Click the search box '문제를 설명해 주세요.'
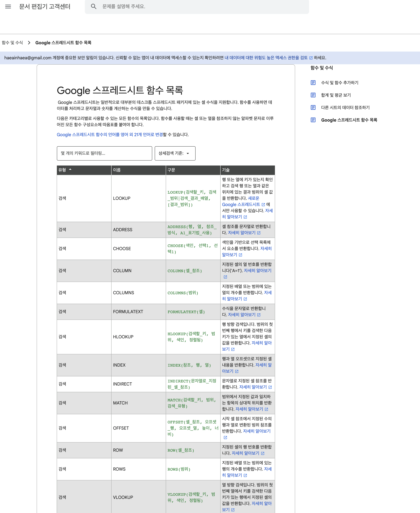This screenshot has height=513, width=420. [x=197, y=7]
